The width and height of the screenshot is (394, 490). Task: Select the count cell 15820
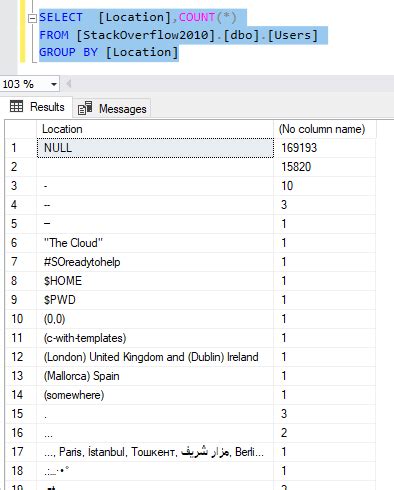[325, 167]
